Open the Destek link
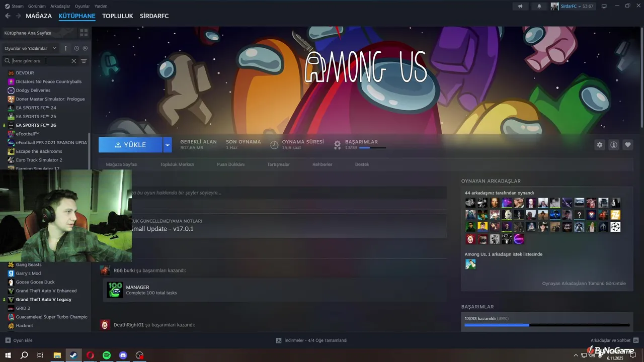644x362 pixels. pos(362,164)
